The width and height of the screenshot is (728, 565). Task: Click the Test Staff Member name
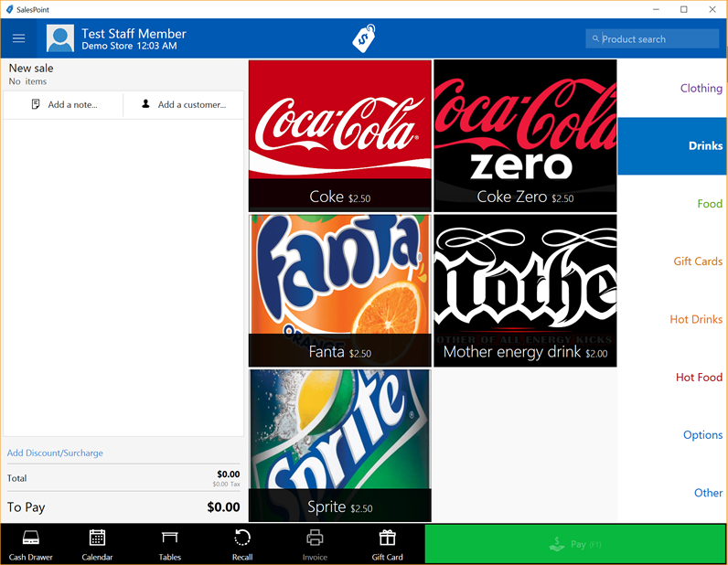click(134, 34)
